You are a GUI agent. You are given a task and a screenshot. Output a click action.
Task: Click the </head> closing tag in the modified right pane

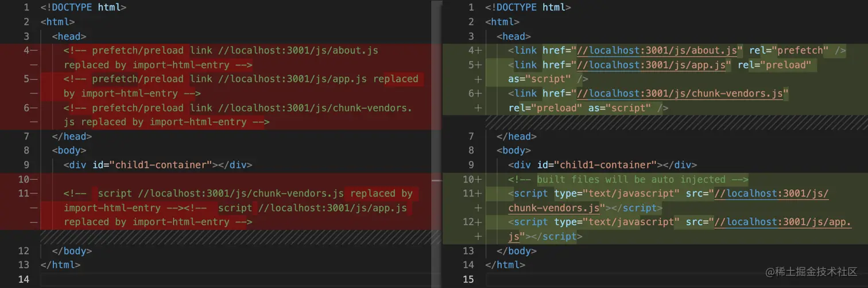point(517,136)
